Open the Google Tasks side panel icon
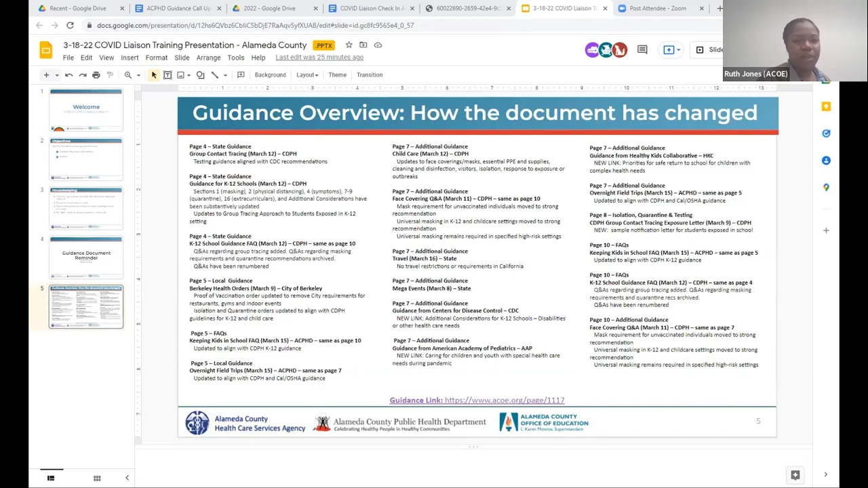 coord(826,134)
